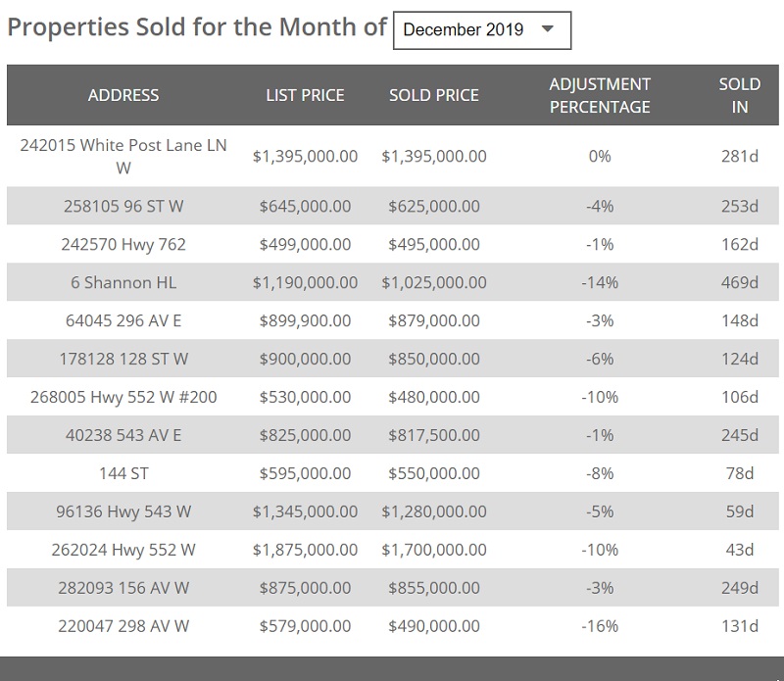Screen dimensions: 784x681
Task: Select the 242015 White Post Lane address
Action: point(123,156)
